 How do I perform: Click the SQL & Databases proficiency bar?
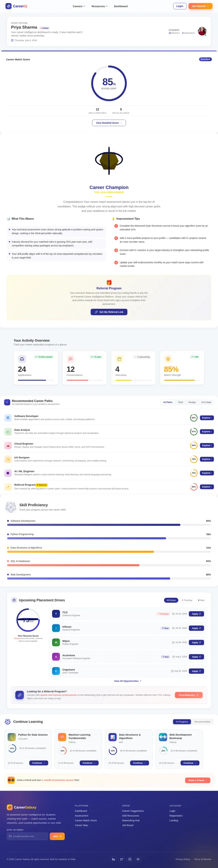click(109, 565)
